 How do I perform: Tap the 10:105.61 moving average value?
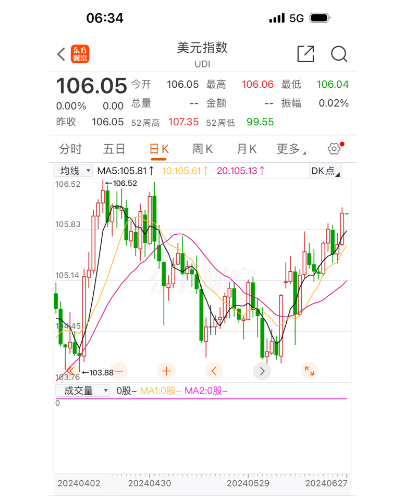185,171
